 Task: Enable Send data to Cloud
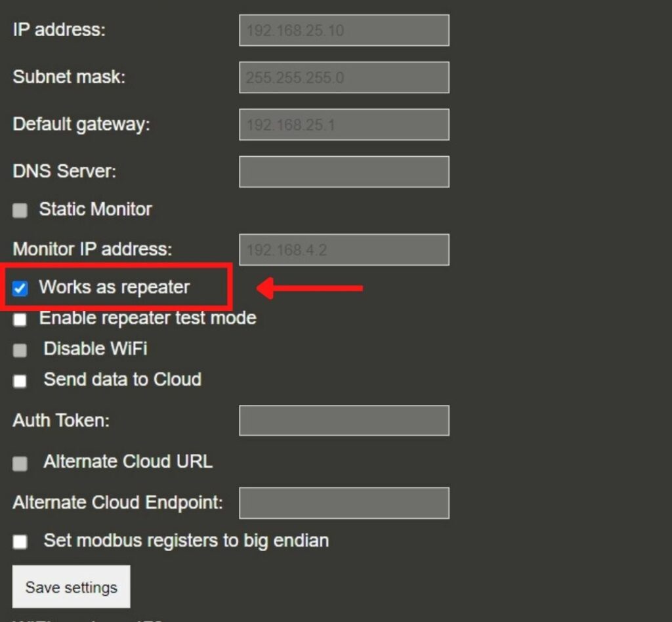pyautogui.click(x=19, y=381)
